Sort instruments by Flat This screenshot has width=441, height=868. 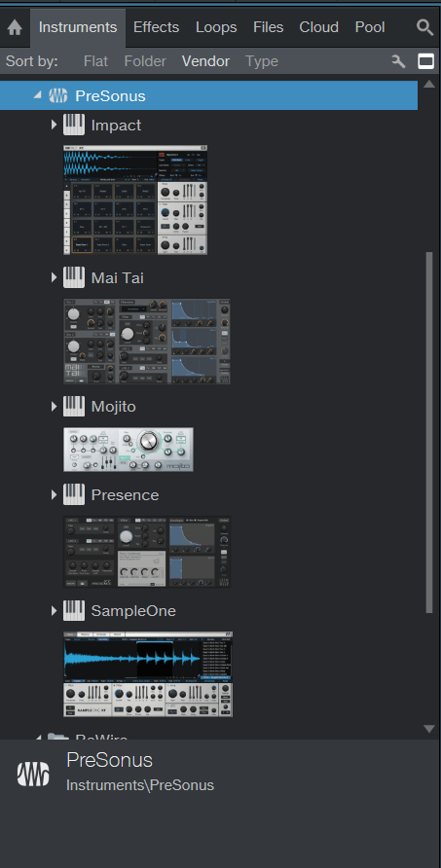click(x=95, y=61)
